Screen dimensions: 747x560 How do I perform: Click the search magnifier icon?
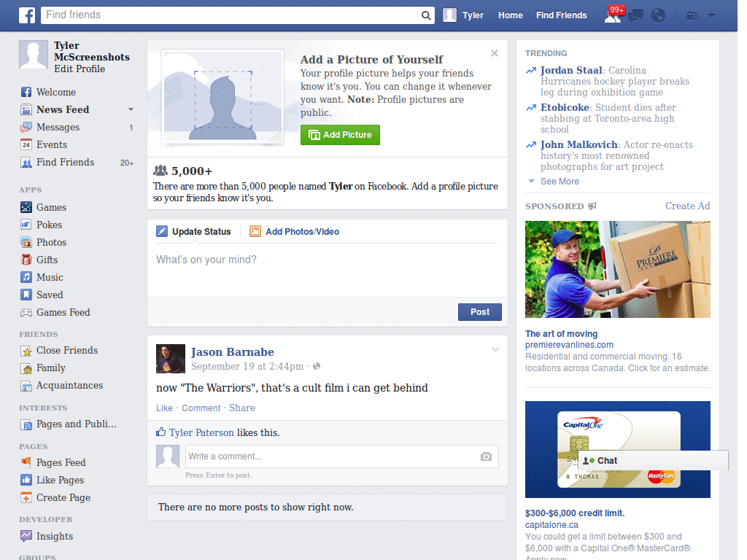click(x=426, y=16)
